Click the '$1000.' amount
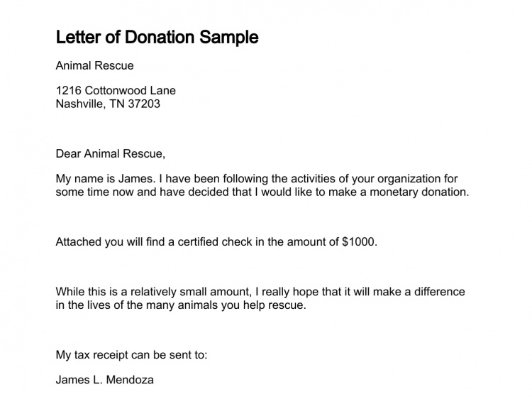Viewport: 532px width, 399px height. point(360,242)
